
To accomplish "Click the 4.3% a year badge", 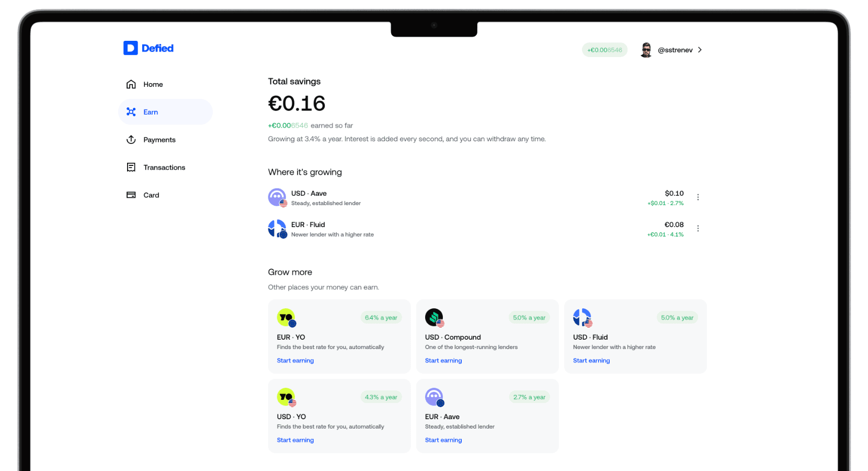I will (381, 397).
